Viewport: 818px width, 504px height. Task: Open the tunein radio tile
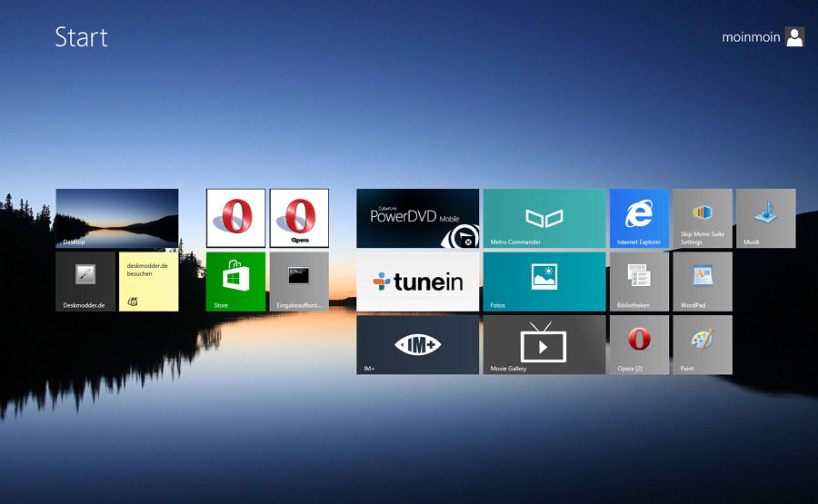click(417, 282)
